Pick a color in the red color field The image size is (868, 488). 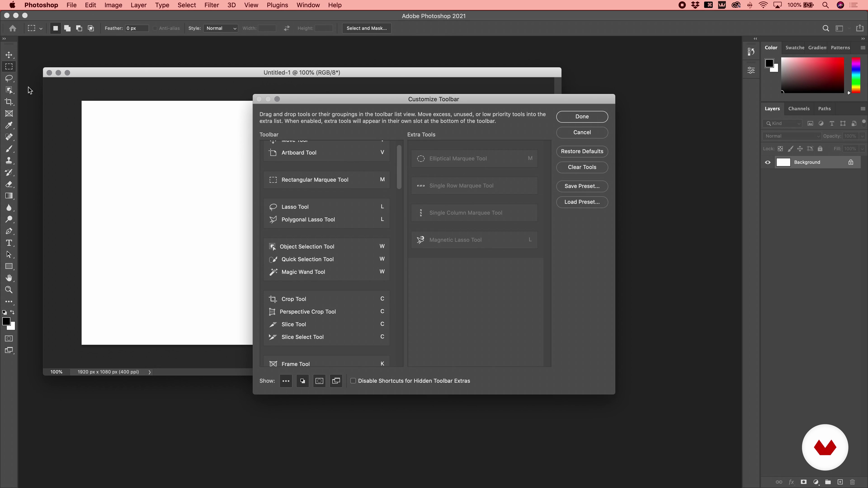813,75
